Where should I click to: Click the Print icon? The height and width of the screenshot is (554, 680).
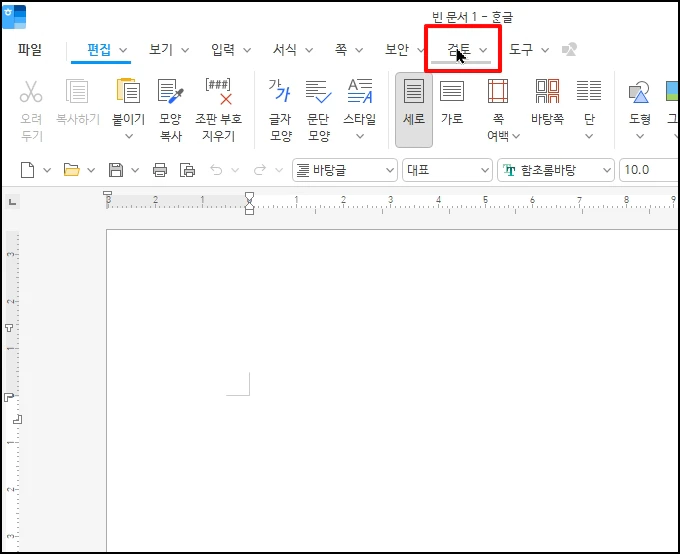click(x=160, y=170)
